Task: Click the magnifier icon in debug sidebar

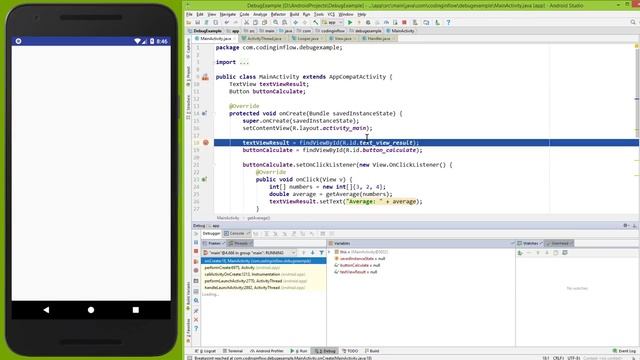Action: [196, 300]
